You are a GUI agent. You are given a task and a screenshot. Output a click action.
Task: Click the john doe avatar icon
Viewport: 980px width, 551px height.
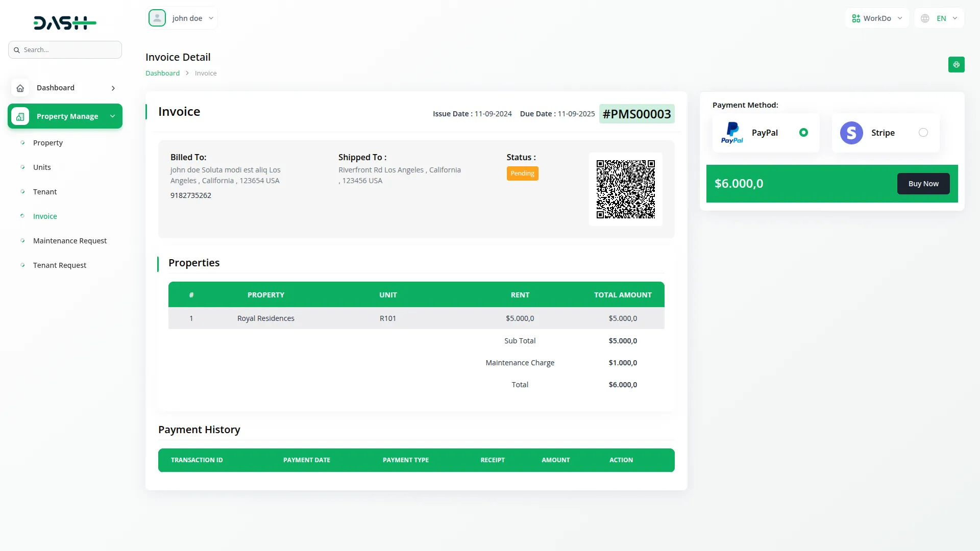click(157, 18)
